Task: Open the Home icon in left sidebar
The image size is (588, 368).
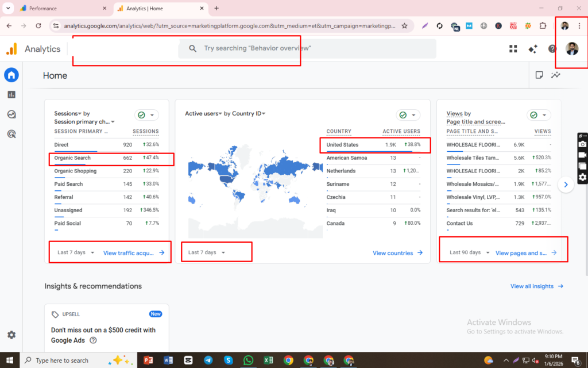Action: [11, 75]
